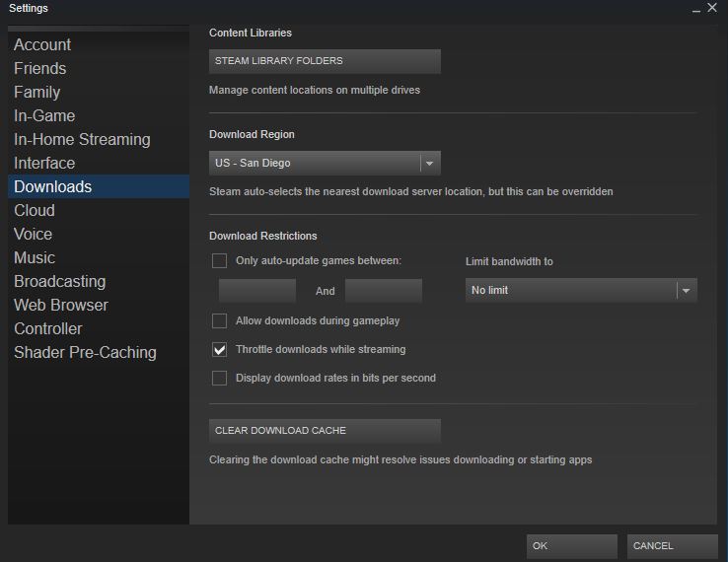Open the Download Region dropdown (US - San Diego)
This screenshot has width=728, height=562.
[325, 163]
